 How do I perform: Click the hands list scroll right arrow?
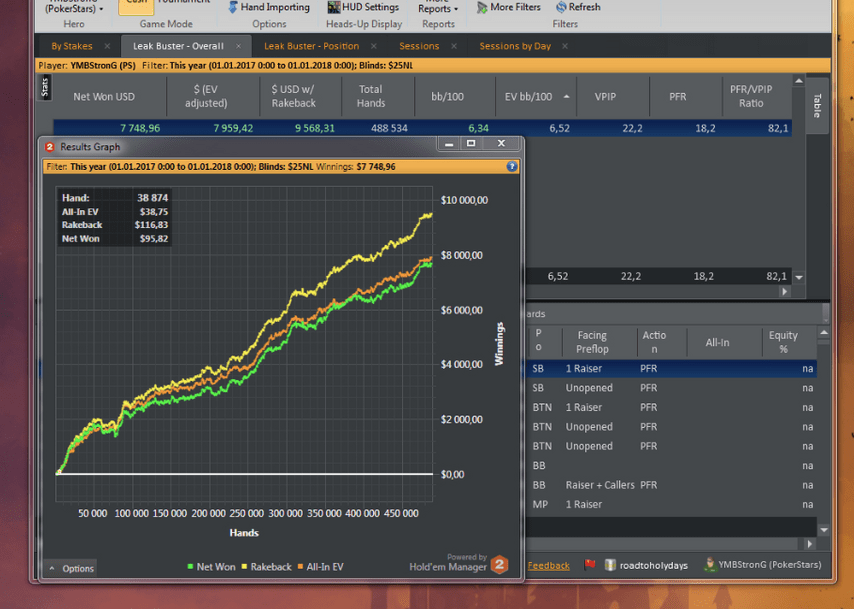(810, 544)
